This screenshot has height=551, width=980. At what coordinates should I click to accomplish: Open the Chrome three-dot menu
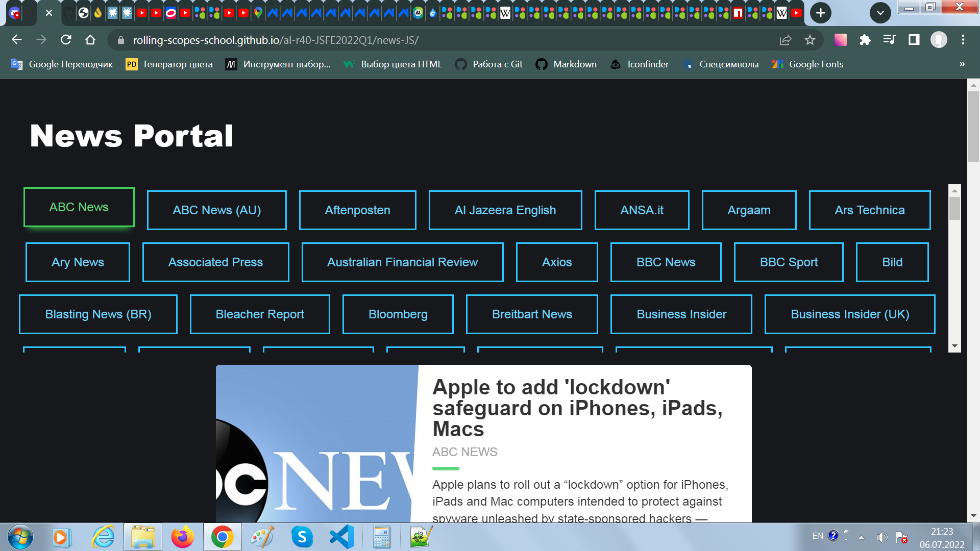(x=963, y=40)
